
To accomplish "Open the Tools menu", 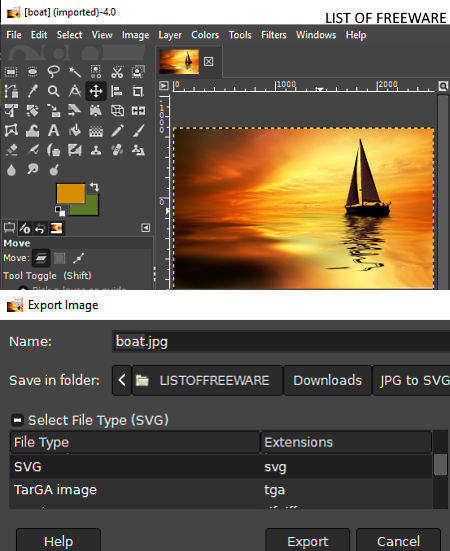I will [240, 35].
